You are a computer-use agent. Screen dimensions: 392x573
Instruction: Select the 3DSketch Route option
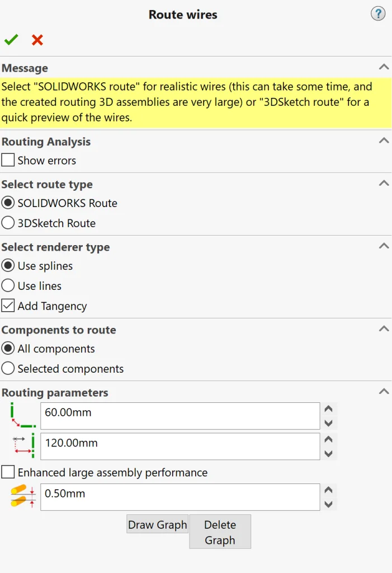click(8, 223)
